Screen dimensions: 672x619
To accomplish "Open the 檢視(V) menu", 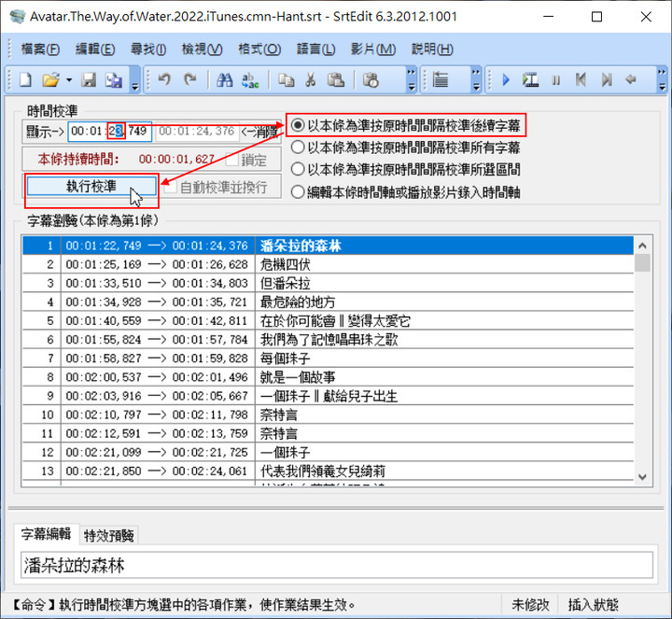I will pyautogui.click(x=203, y=49).
